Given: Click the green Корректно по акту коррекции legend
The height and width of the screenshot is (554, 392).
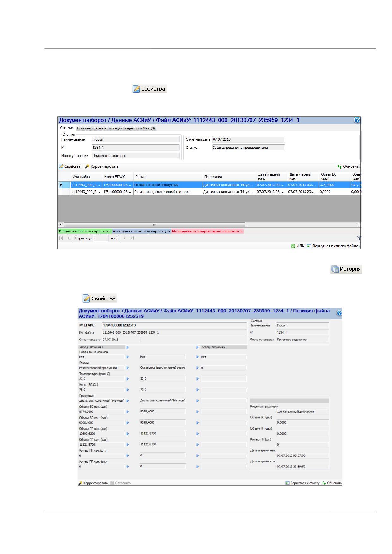Looking at the screenshot, I should (x=85, y=231).
